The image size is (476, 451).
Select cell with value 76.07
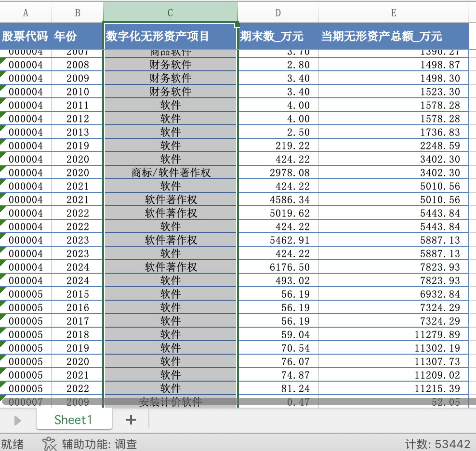(278, 361)
